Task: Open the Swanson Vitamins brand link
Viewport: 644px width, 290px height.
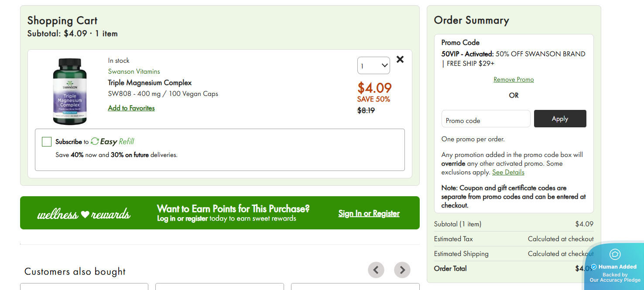Action: [x=134, y=72]
